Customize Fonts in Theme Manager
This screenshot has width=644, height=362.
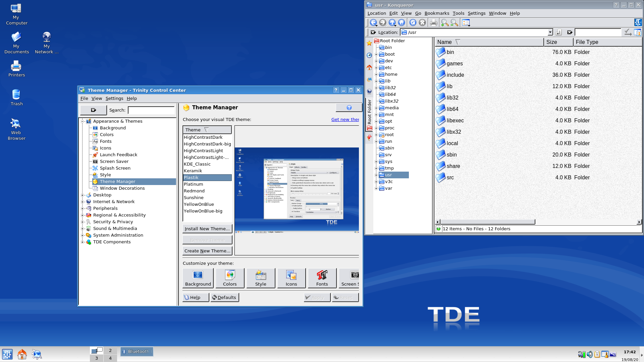(322, 278)
